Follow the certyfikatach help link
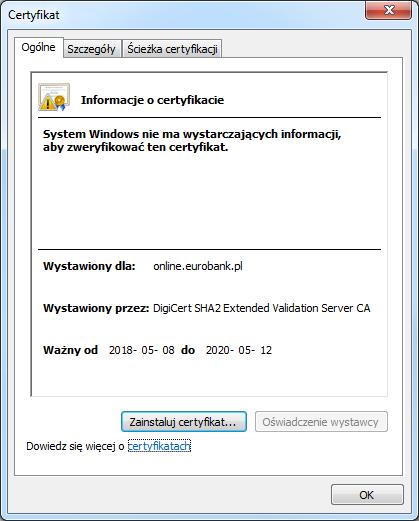The height and width of the screenshot is (521, 419). (159, 446)
